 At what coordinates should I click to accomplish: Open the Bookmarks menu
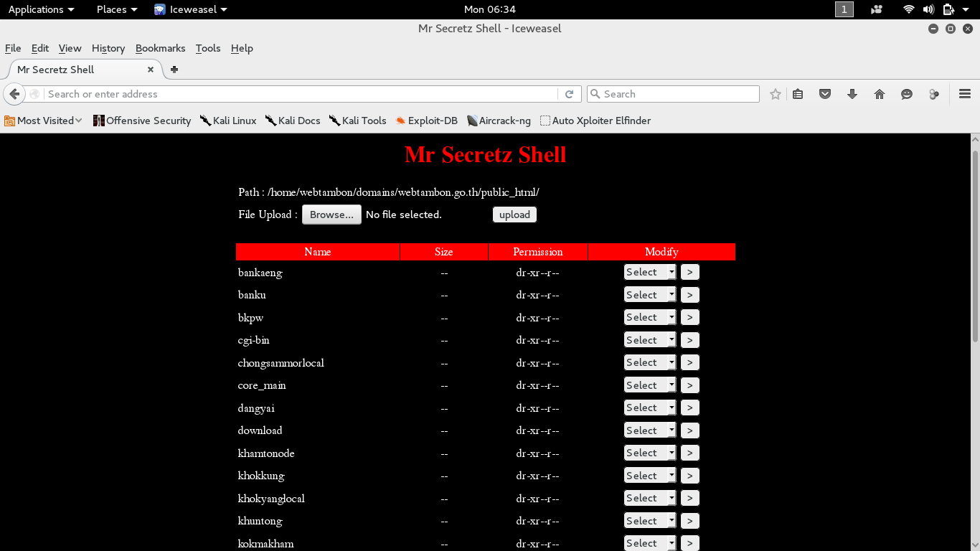[161, 48]
